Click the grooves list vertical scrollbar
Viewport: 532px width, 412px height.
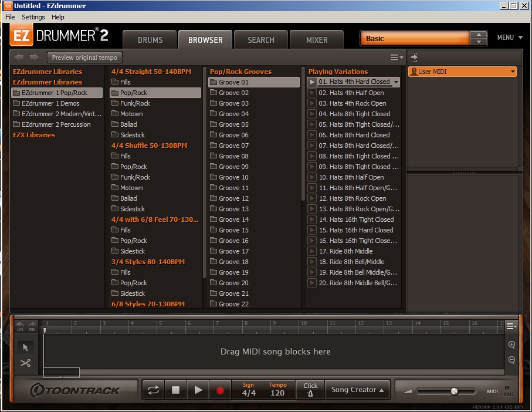303,133
